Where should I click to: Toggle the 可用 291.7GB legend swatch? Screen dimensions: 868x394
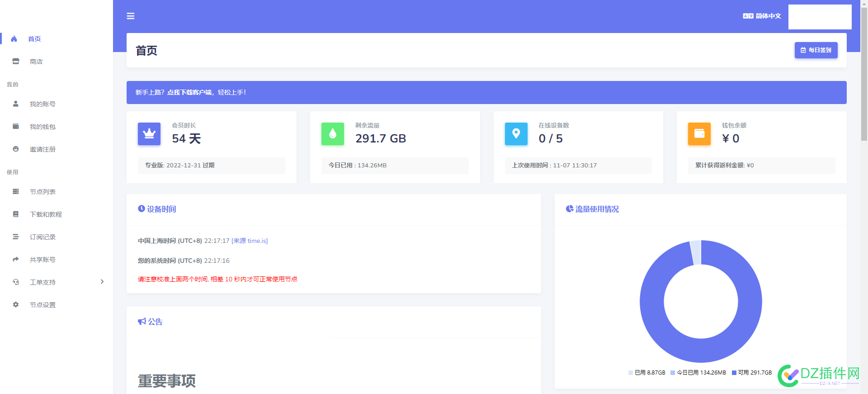tap(734, 373)
